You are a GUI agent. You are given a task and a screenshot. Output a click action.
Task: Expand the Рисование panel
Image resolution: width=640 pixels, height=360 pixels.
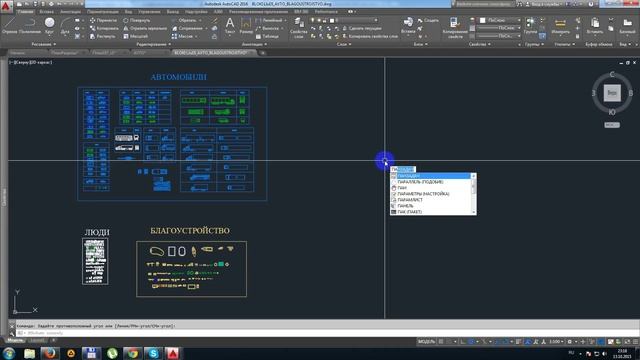pyautogui.click(x=43, y=44)
